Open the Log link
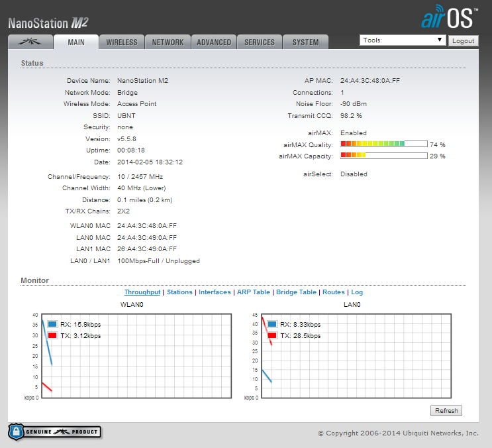This screenshot has height=448, width=492. (357, 292)
